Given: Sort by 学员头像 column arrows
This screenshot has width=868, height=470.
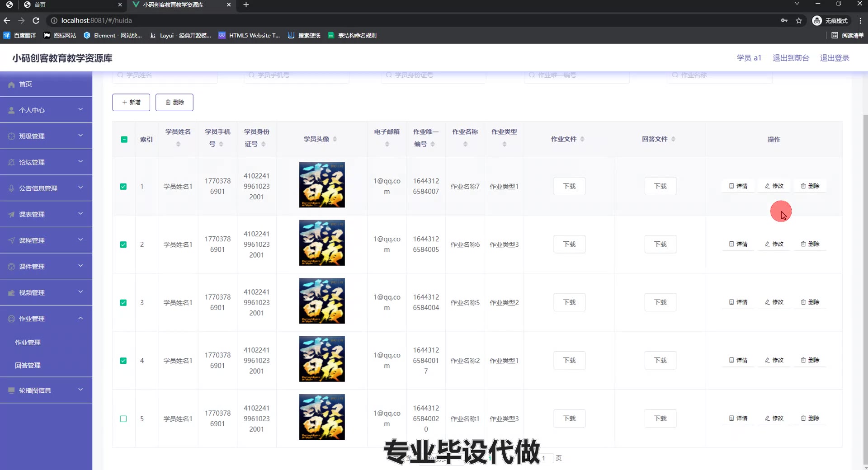Looking at the screenshot, I should tap(335, 139).
